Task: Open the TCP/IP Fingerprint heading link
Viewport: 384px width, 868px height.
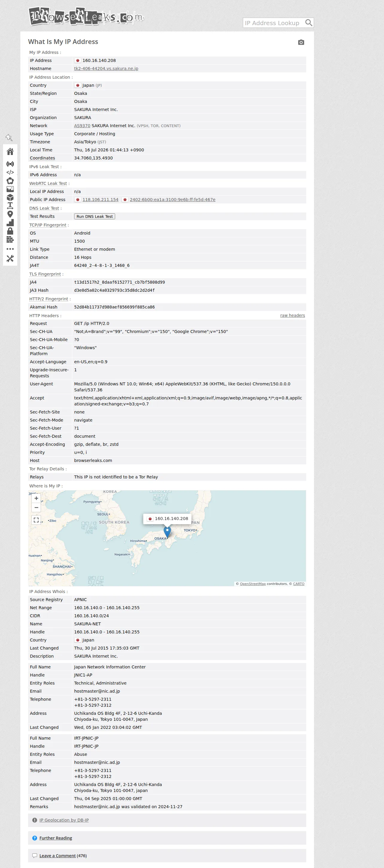Action: (48, 225)
